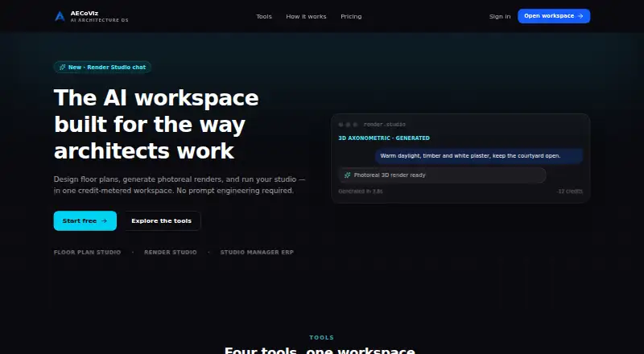Image resolution: width=644 pixels, height=354 pixels.
Task: Click the arrow icon in Start free
Action: click(x=104, y=220)
